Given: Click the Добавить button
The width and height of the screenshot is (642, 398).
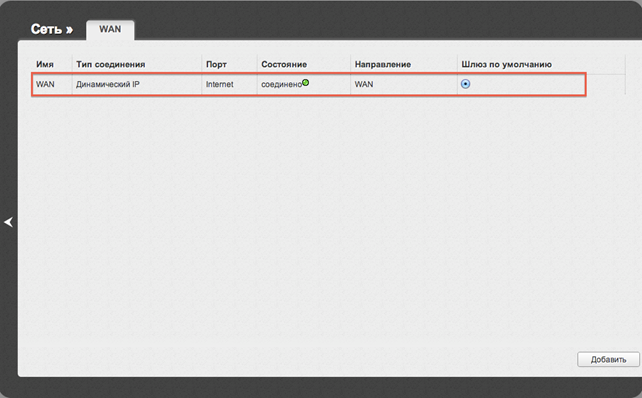Looking at the screenshot, I should pyautogui.click(x=608, y=360).
